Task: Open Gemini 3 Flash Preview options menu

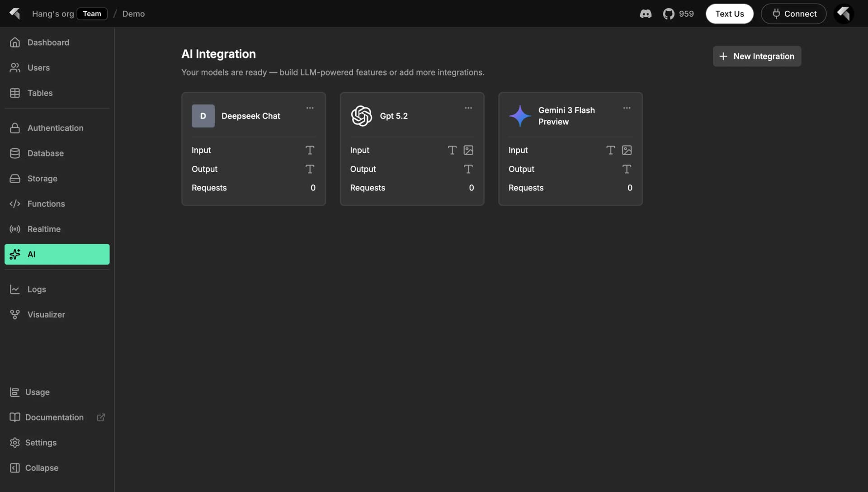Action: pos(627,108)
